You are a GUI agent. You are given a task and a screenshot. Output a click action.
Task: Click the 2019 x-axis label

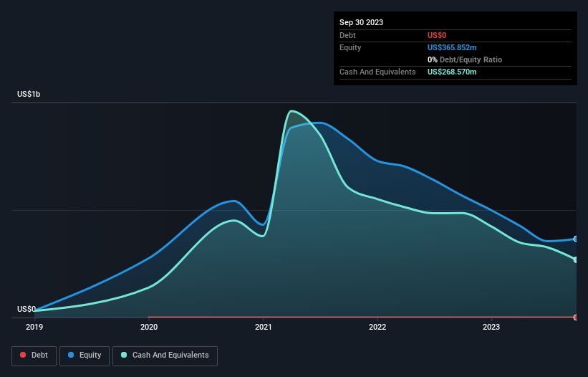(34, 327)
